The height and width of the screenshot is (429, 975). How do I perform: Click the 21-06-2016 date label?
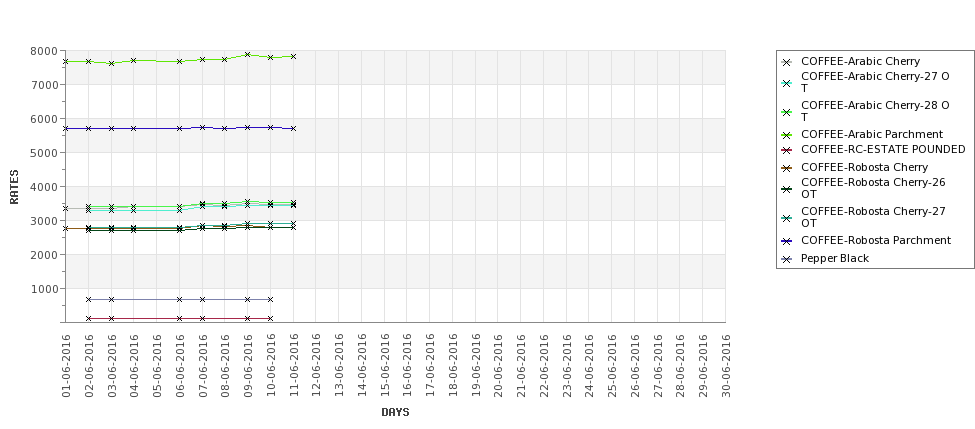(521, 366)
